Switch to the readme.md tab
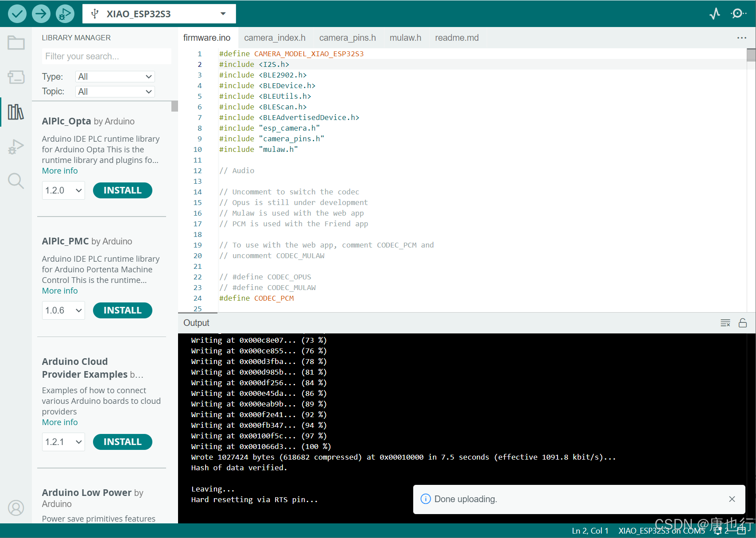 tap(457, 38)
